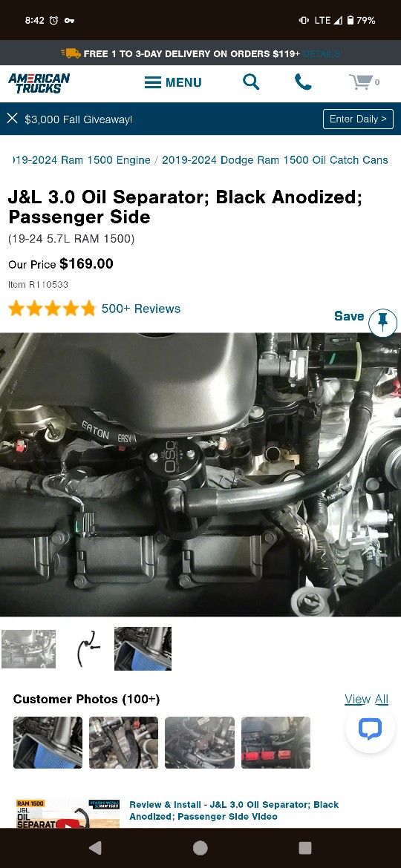401x868 pixels.
Task: Click the Enter Daily button
Action: (359, 119)
